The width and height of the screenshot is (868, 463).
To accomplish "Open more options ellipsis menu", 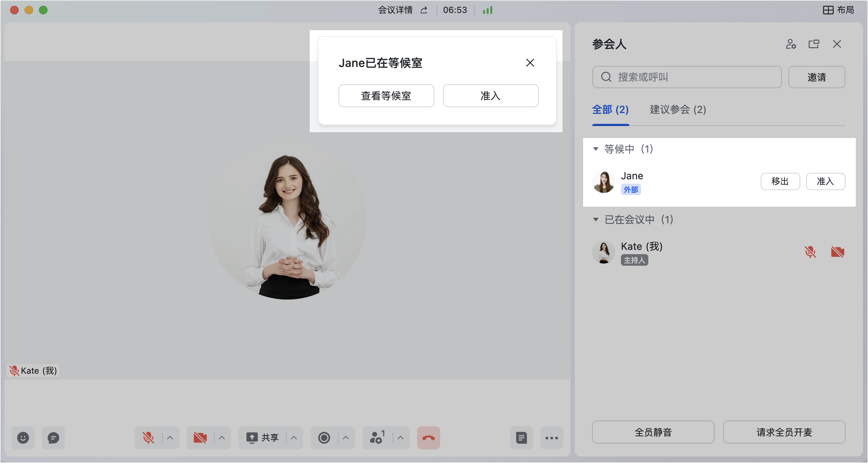I will (552, 438).
